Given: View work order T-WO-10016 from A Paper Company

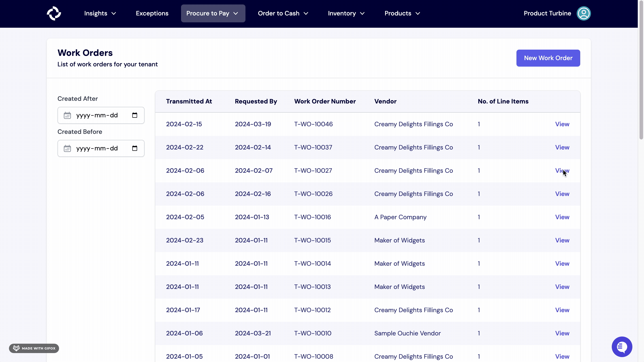Looking at the screenshot, I should pyautogui.click(x=562, y=217).
